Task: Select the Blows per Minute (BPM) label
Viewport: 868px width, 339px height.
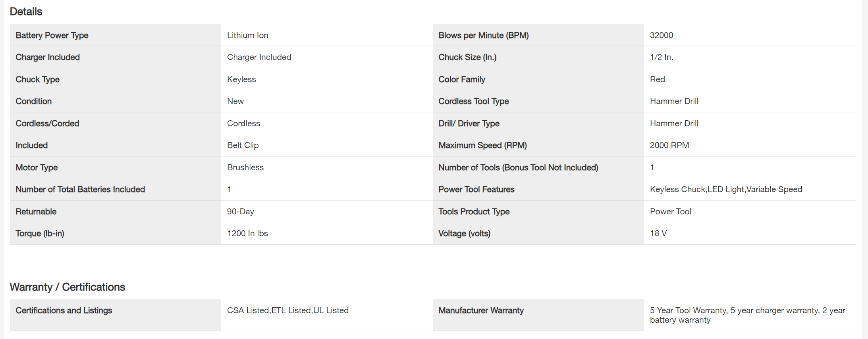Action: point(483,35)
